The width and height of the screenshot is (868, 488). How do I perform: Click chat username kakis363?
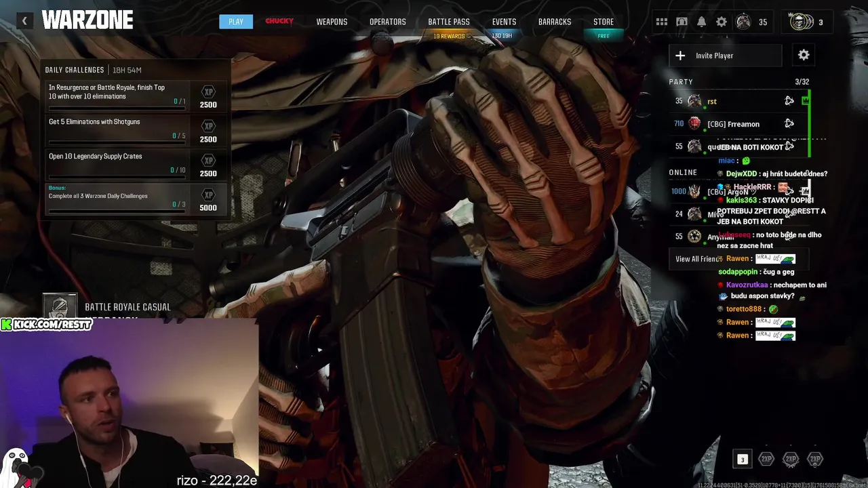741,201
